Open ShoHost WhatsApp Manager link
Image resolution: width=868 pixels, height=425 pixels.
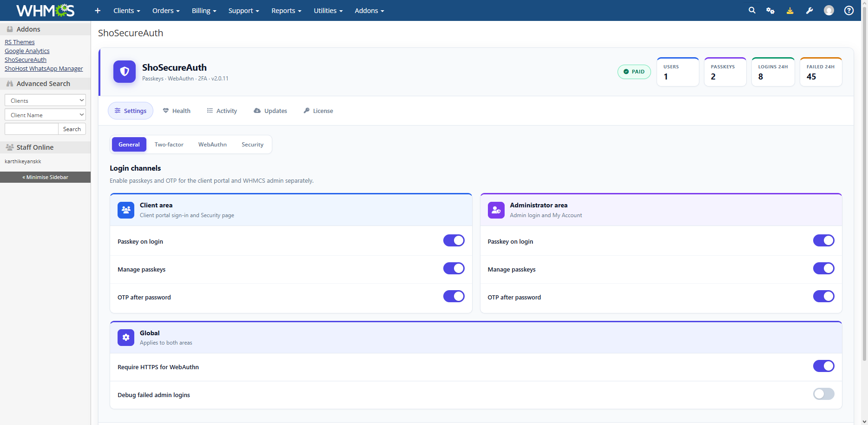44,68
